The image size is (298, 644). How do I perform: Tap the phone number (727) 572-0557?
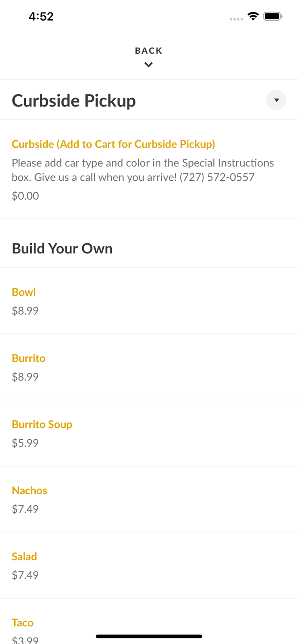pyautogui.click(x=218, y=177)
